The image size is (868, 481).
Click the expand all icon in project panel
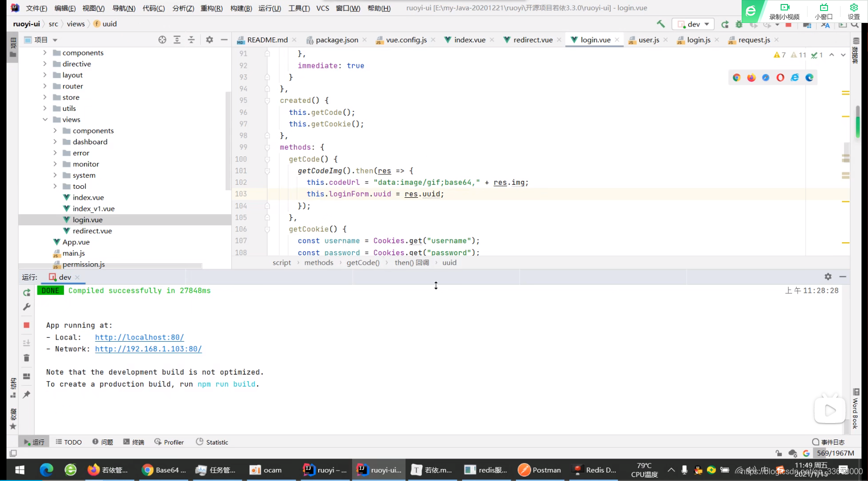[x=177, y=39]
